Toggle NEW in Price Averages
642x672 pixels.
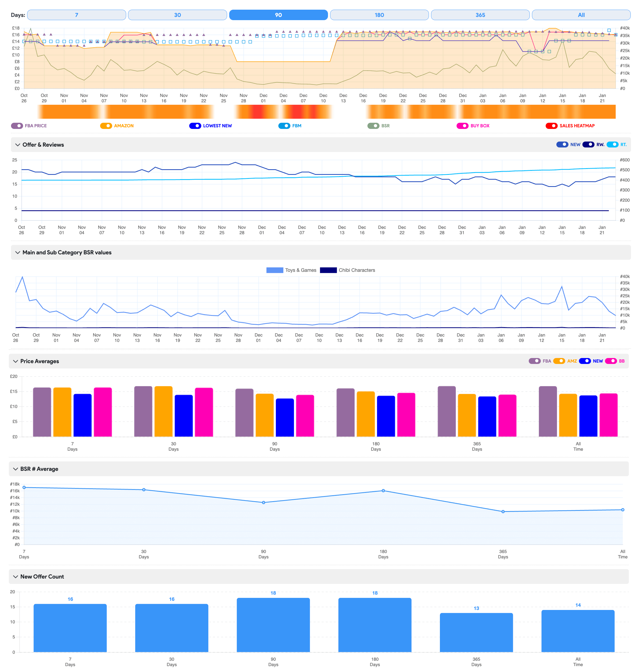tap(585, 361)
